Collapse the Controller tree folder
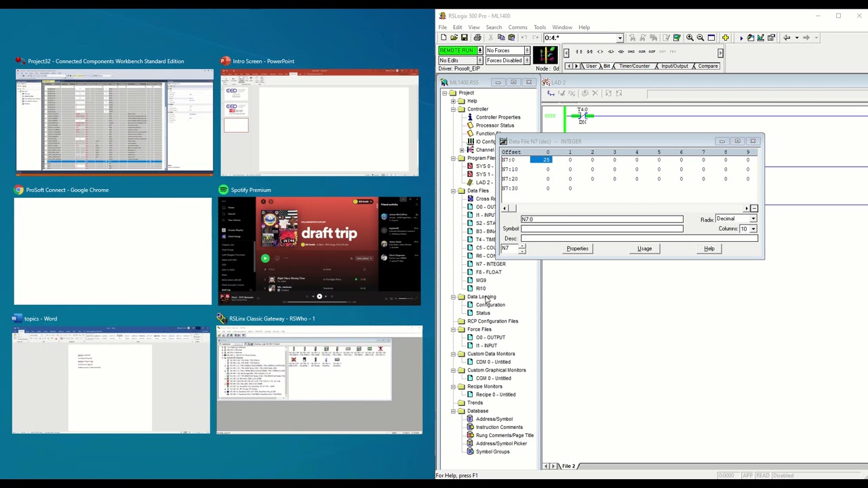The height and width of the screenshot is (488, 868). click(x=453, y=109)
